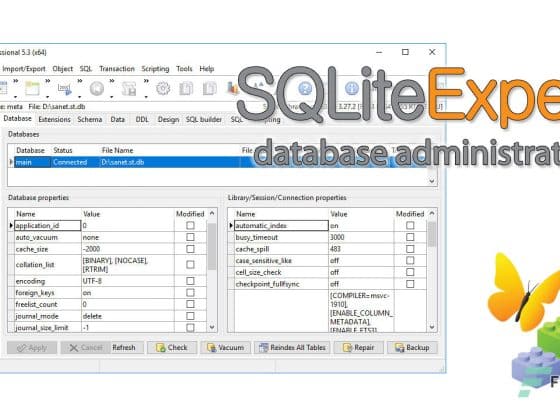Switch to the Schema tab

point(90,119)
